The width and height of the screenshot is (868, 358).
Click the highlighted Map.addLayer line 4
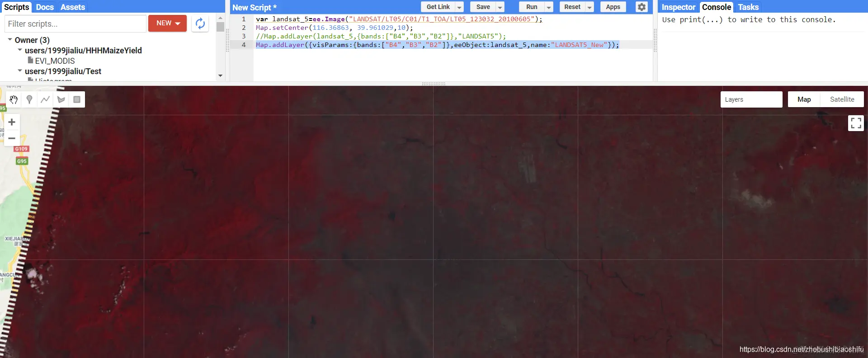point(437,45)
